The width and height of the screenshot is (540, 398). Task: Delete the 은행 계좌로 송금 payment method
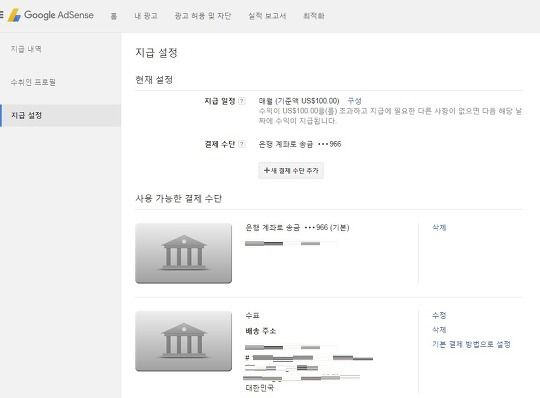click(439, 228)
